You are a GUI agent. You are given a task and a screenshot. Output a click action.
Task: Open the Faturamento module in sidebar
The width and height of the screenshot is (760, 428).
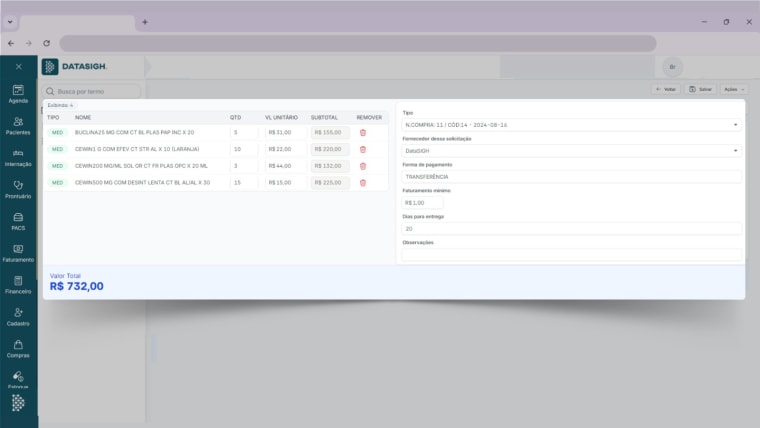pyautogui.click(x=18, y=254)
